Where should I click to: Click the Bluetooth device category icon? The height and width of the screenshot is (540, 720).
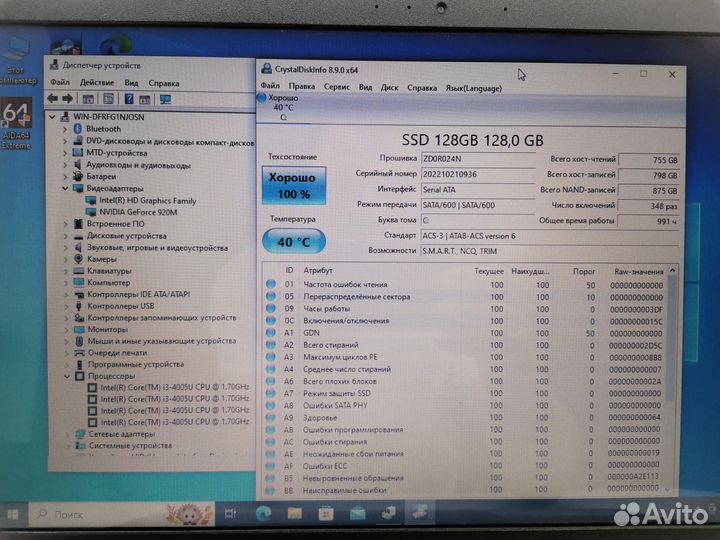(78, 129)
